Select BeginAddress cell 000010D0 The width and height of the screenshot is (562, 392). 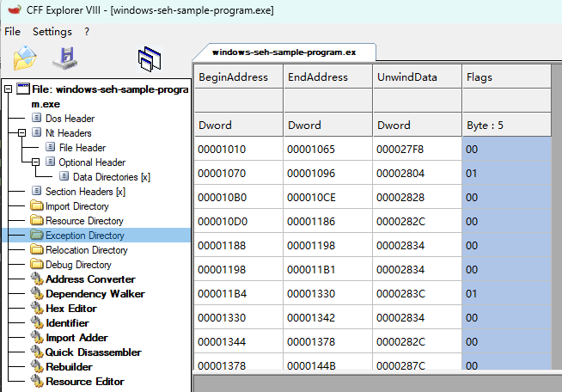[x=238, y=221]
